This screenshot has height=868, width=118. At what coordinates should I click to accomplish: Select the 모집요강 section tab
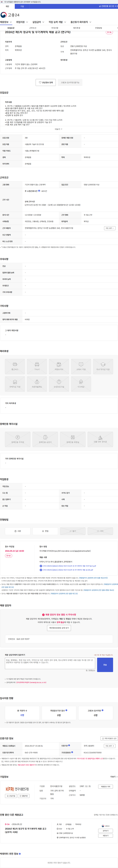point(11,28)
